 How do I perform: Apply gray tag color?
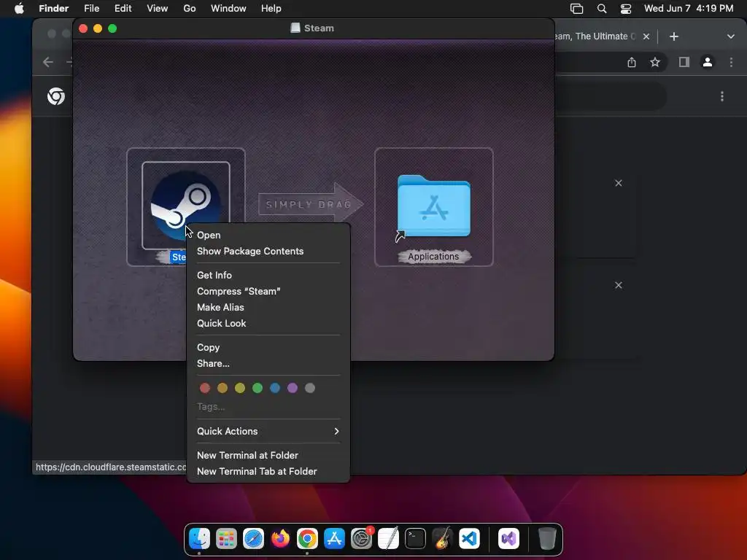tap(310, 388)
